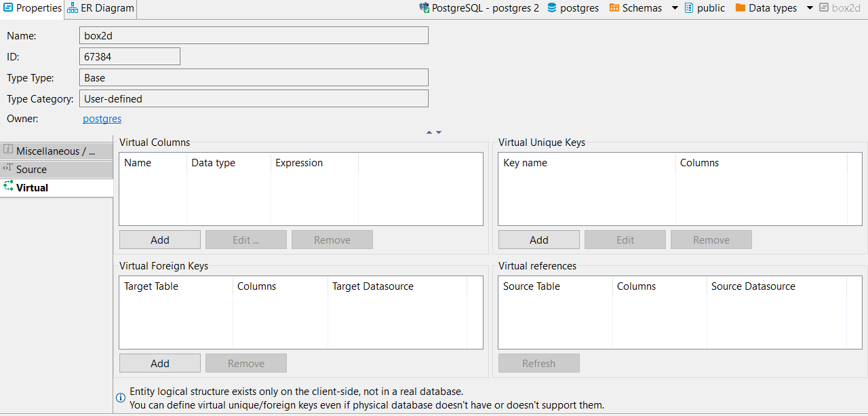Add a virtual foreign key

pos(160,363)
